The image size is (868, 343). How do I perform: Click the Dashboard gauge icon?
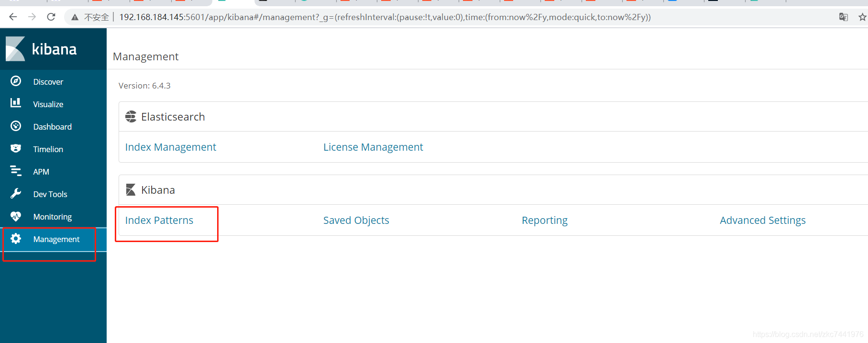tap(16, 126)
